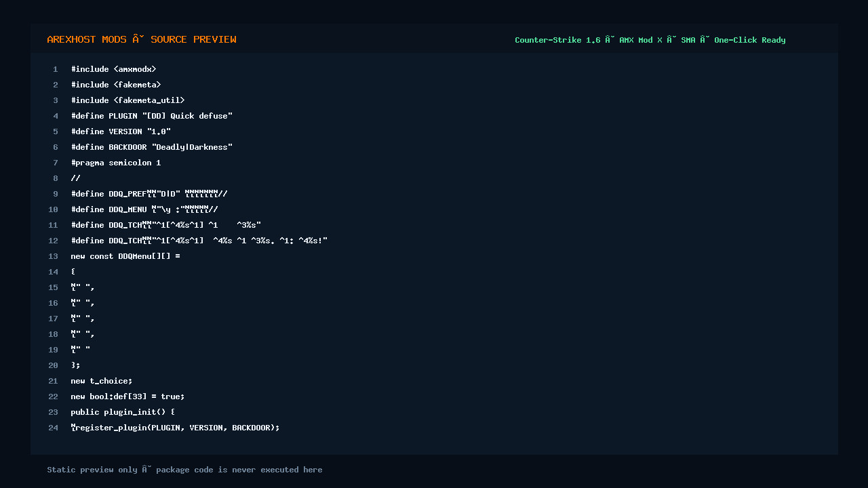The image size is (868, 488).
Task: Click the '#define BACKDOOR "Deadly|Darkness"' line
Action: [152, 147]
